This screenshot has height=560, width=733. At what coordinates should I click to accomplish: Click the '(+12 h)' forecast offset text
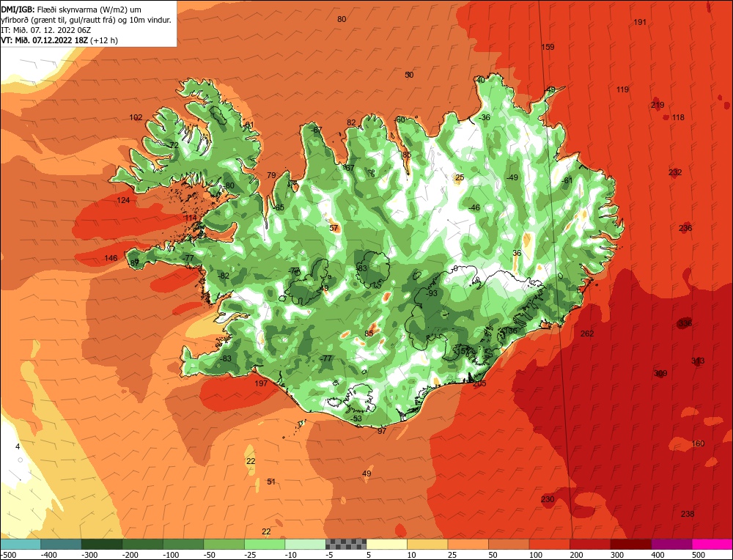[105, 40]
